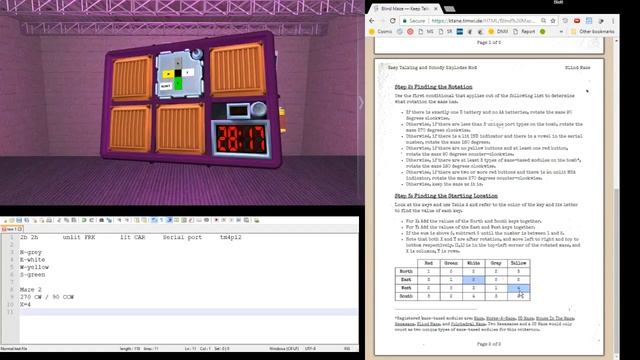The image size is (640, 360).
Task: Click the red extension icon in Chrome toolbar
Action: tap(577, 20)
